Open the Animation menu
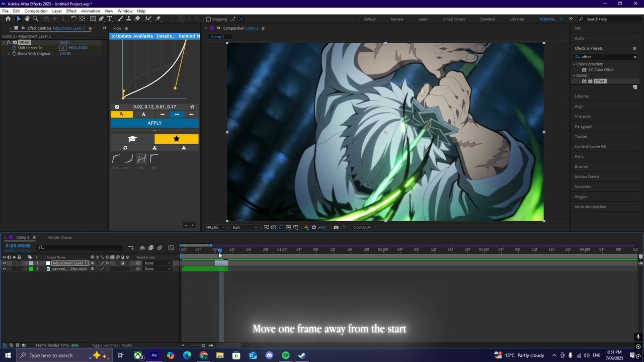644x362 pixels. (x=90, y=11)
